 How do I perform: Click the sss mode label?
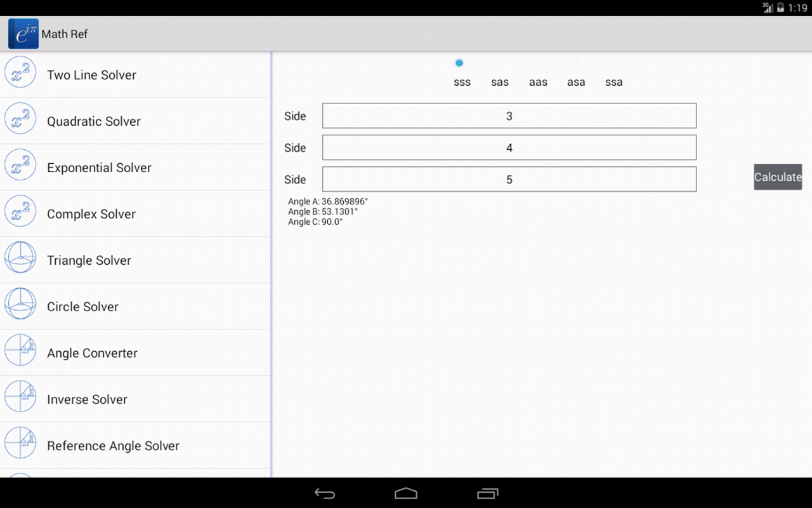tap(462, 83)
